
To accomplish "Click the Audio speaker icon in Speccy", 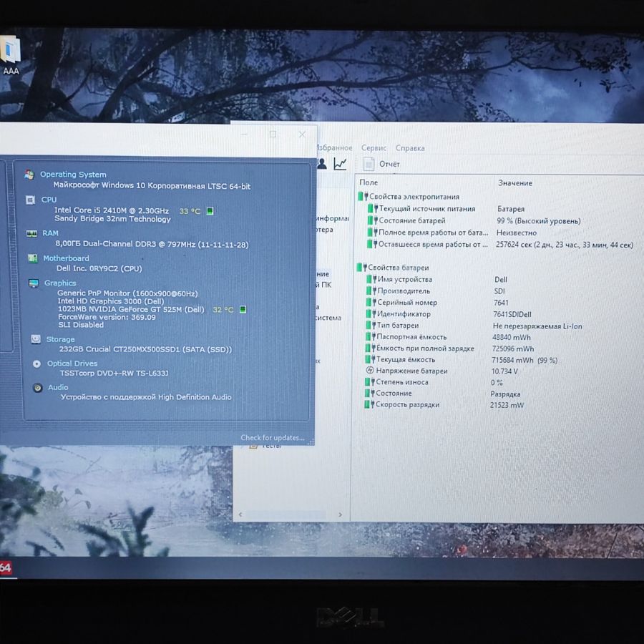I will pyautogui.click(x=38, y=387).
